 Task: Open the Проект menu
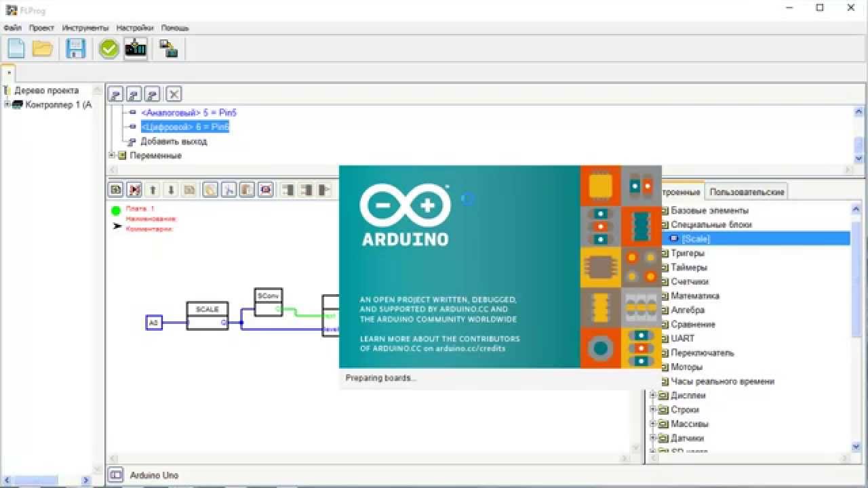(x=41, y=28)
